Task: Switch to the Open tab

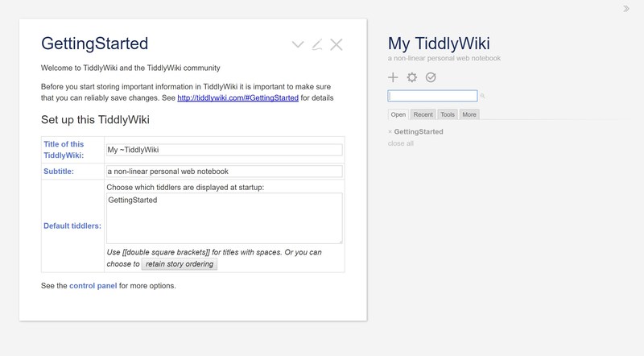Action: click(x=398, y=114)
